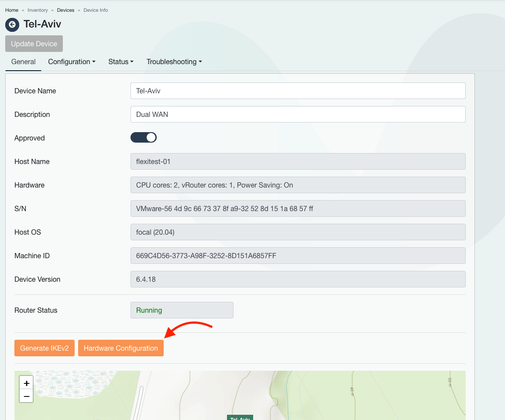Toggle the Approved switch off
505x420 pixels.
pos(144,138)
